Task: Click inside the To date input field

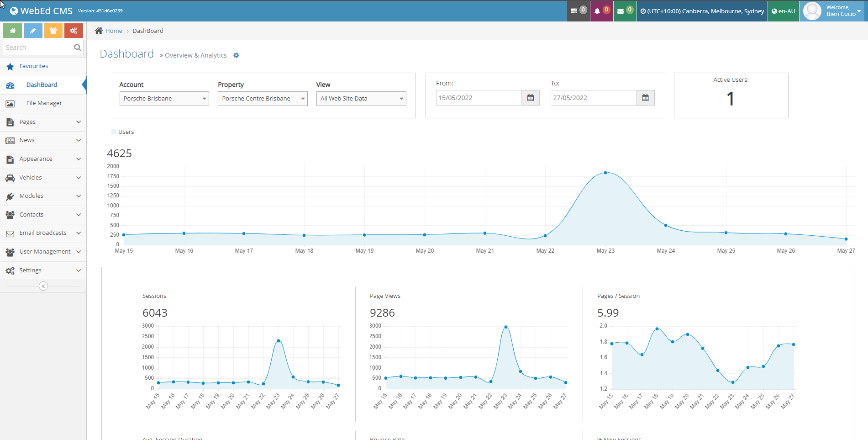Action: [594, 97]
